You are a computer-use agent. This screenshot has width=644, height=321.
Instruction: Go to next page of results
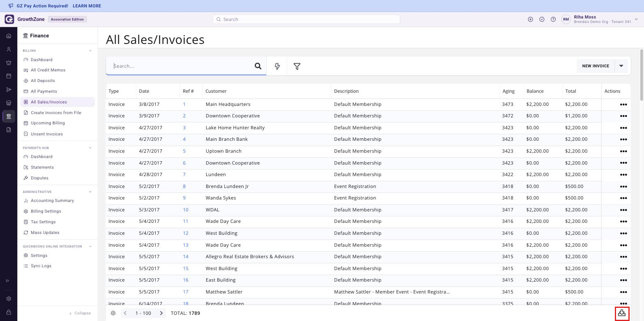coord(161,313)
